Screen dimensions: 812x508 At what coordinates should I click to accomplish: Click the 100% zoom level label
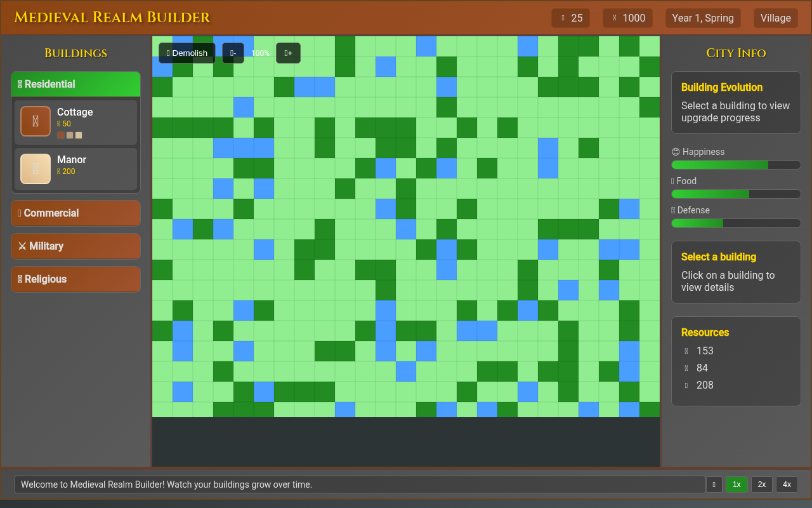260,53
